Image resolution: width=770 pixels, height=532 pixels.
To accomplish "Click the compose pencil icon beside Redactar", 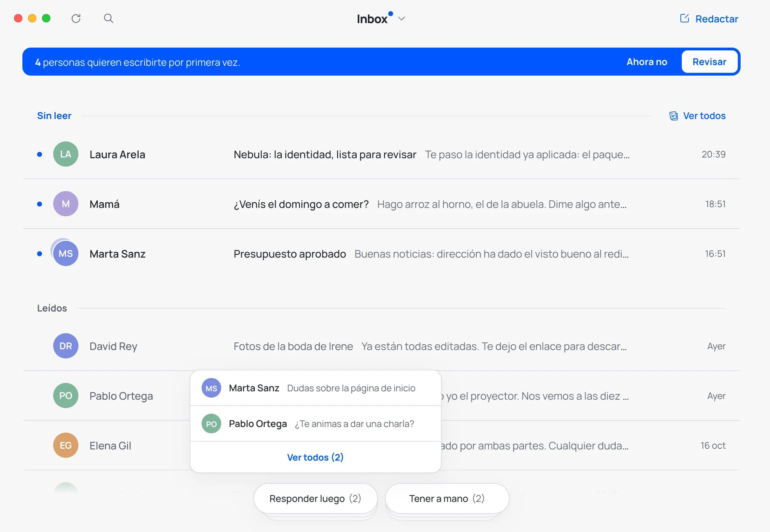I will coord(684,18).
